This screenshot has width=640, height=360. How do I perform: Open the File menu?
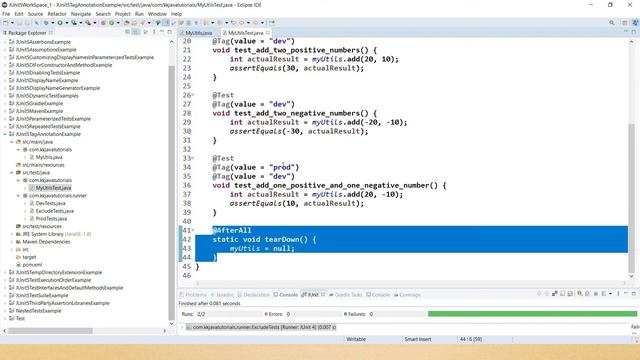pyautogui.click(x=6, y=14)
